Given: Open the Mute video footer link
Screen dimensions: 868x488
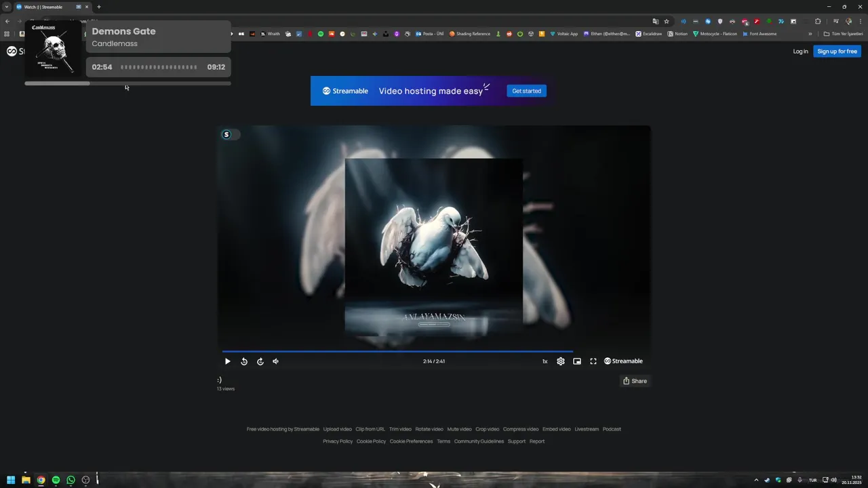Looking at the screenshot, I should point(459,429).
